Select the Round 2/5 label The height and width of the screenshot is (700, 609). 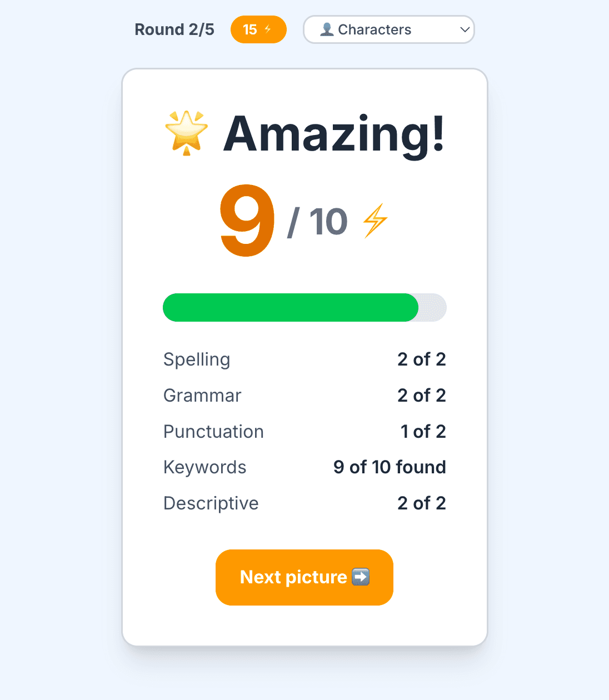[174, 29]
